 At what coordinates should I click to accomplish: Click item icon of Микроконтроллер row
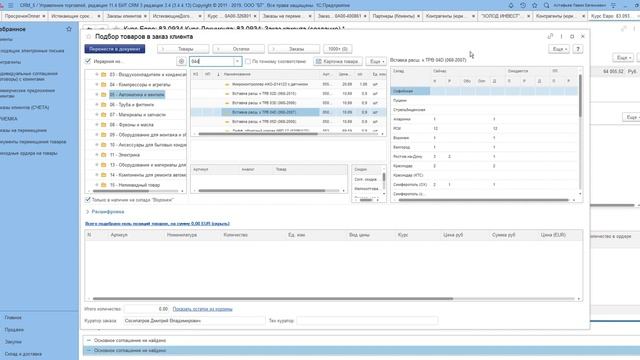[x=227, y=84]
